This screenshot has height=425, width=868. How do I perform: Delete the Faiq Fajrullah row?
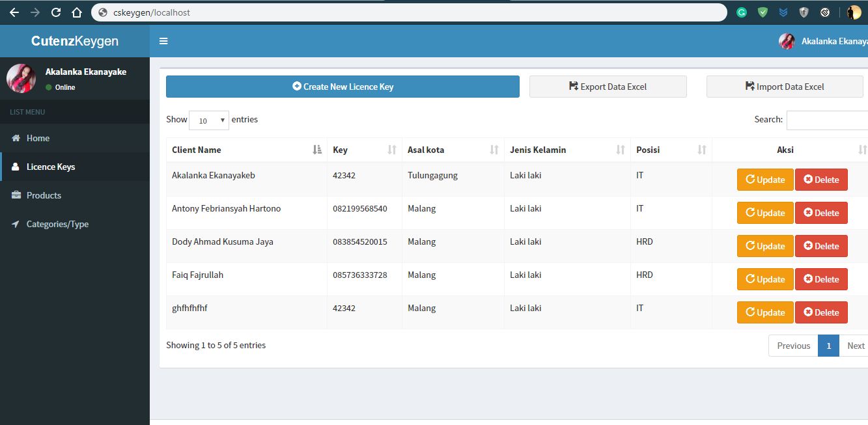[821, 279]
